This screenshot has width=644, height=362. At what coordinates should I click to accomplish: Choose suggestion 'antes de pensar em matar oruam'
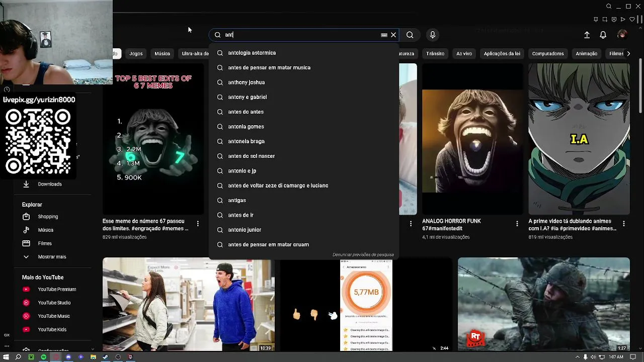coord(304,244)
